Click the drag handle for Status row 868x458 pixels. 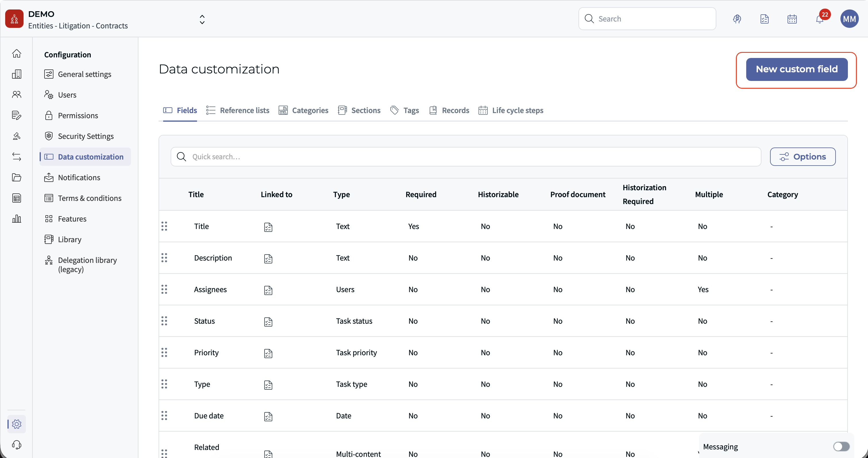coord(164,321)
